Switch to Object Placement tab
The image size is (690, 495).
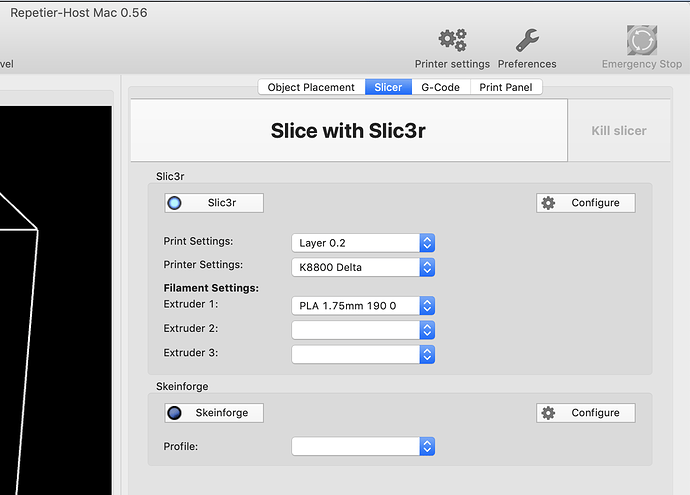(x=311, y=87)
